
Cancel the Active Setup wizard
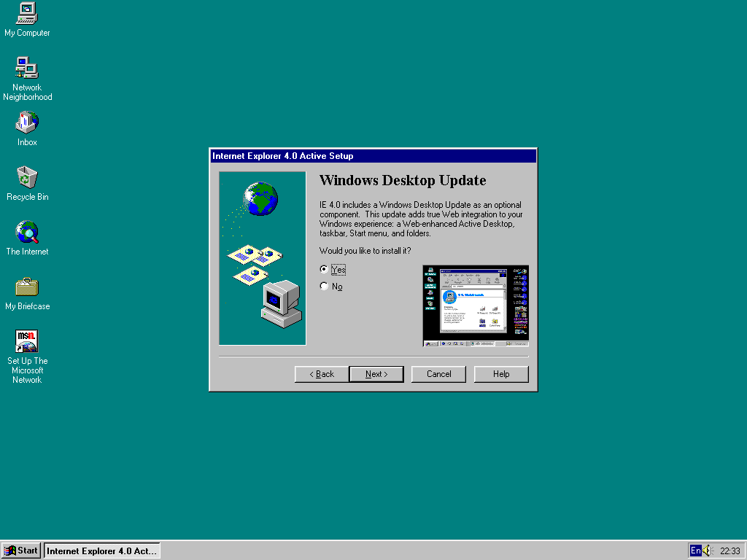pos(438,374)
